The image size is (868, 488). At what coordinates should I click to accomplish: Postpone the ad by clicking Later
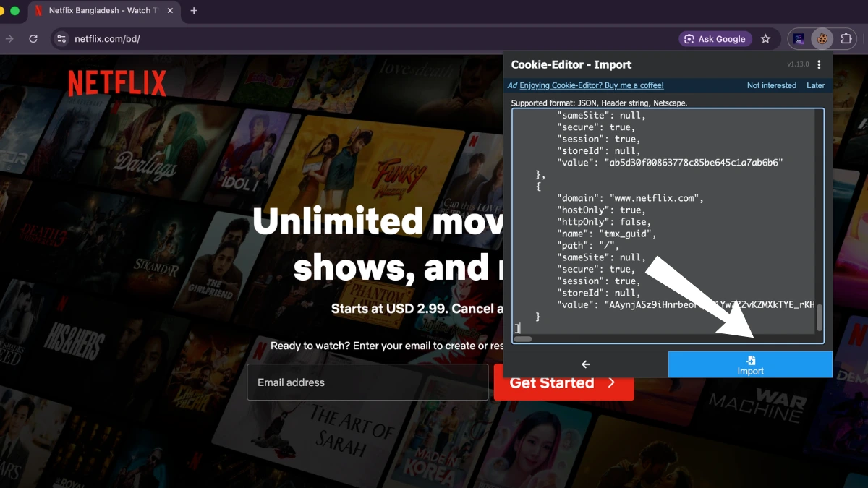pos(815,85)
